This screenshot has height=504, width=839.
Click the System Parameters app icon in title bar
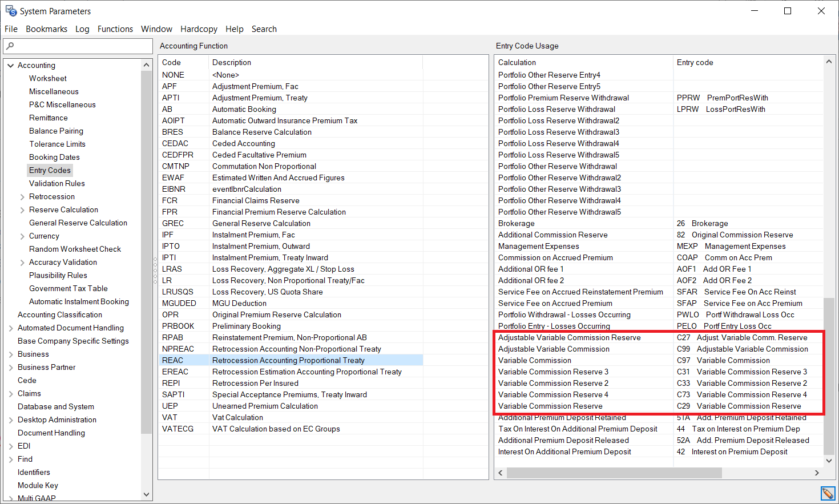click(x=11, y=11)
